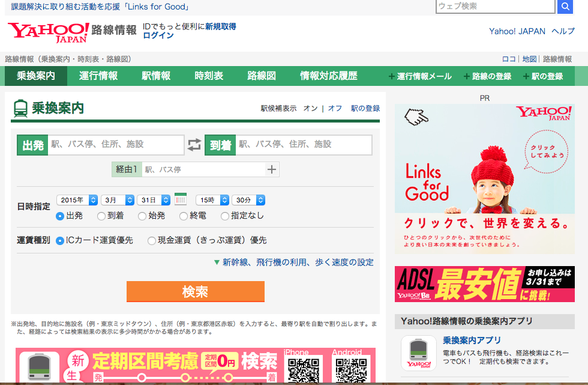
Task: Click the 地図 link
Action: 529,59
